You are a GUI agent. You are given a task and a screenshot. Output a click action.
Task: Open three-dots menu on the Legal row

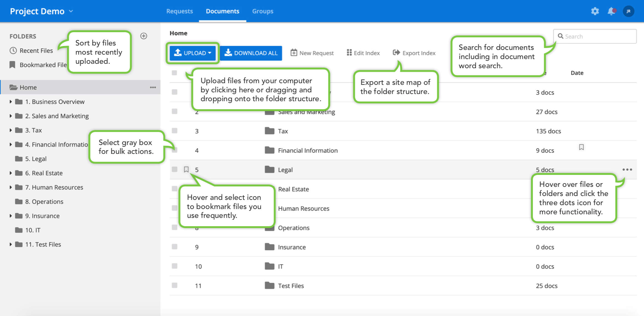[627, 169]
